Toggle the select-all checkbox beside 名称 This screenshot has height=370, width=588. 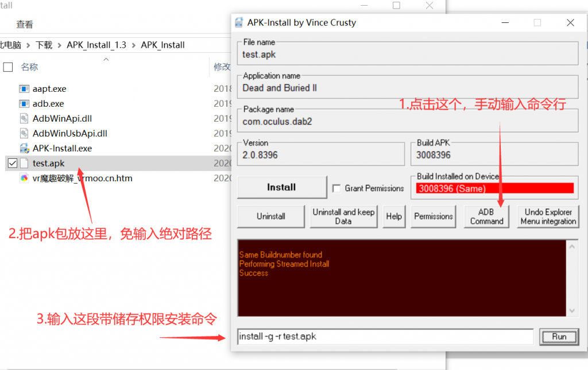(x=8, y=67)
